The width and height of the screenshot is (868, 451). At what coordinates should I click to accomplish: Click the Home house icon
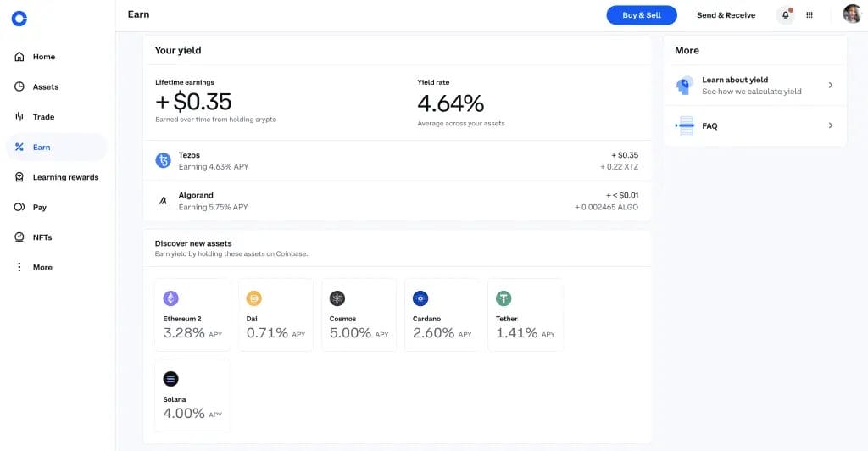coord(19,57)
